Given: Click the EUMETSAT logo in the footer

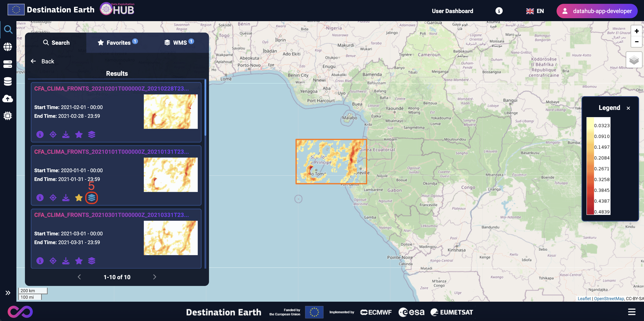Looking at the screenshot, I should [x=452, y=312].
